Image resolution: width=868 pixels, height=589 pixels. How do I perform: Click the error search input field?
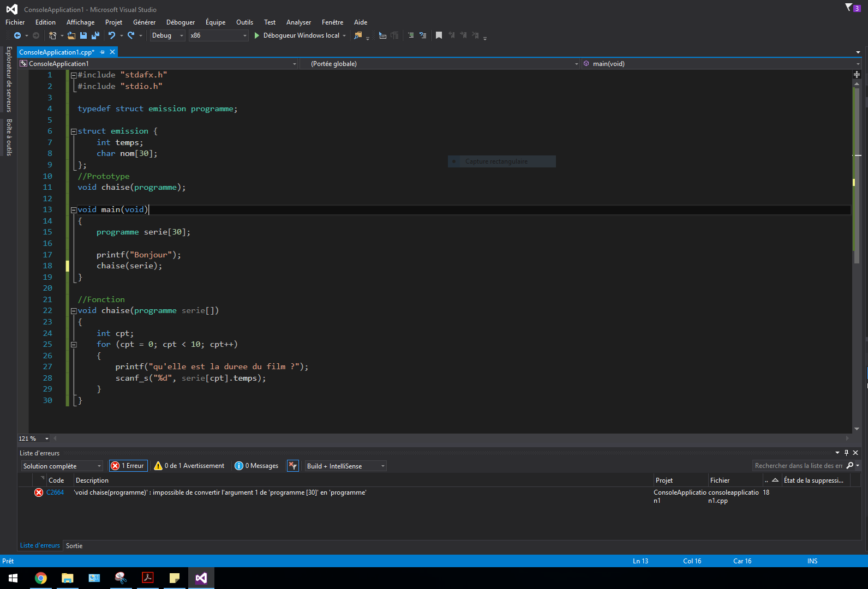pyautogui.click(x=799, y=466)
